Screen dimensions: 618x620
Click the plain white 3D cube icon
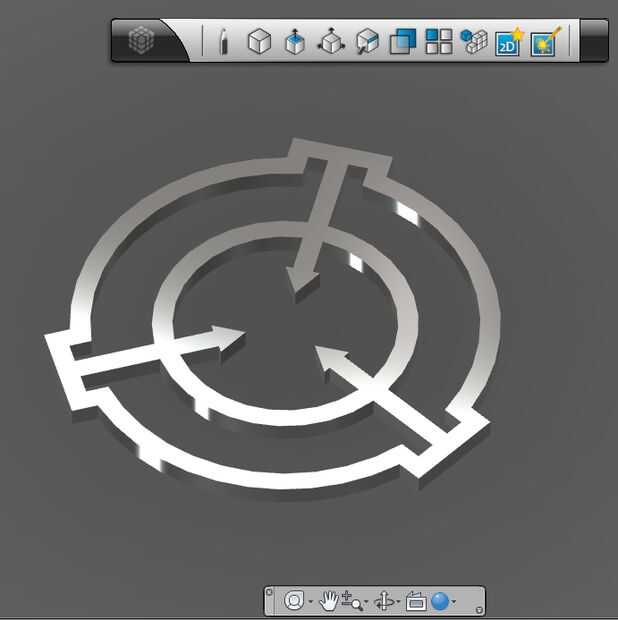click(x=259, y=41)
